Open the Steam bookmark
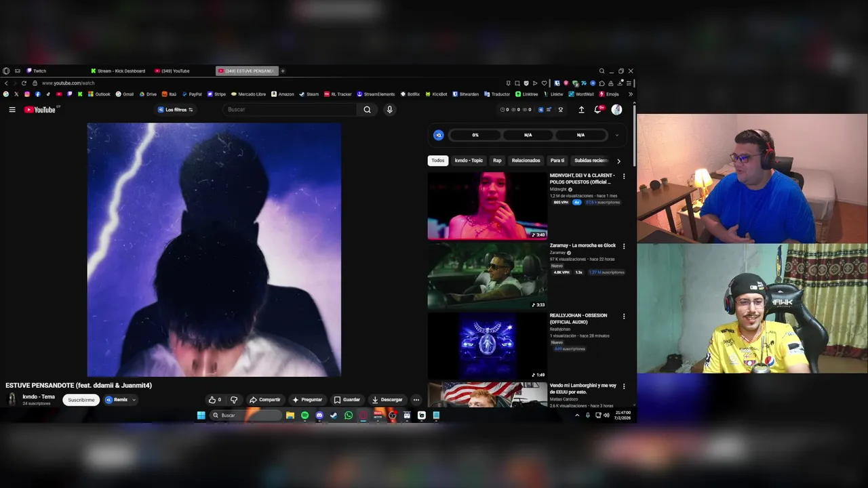The height and width of the screenshot is (488, 868). click(309, 94)
